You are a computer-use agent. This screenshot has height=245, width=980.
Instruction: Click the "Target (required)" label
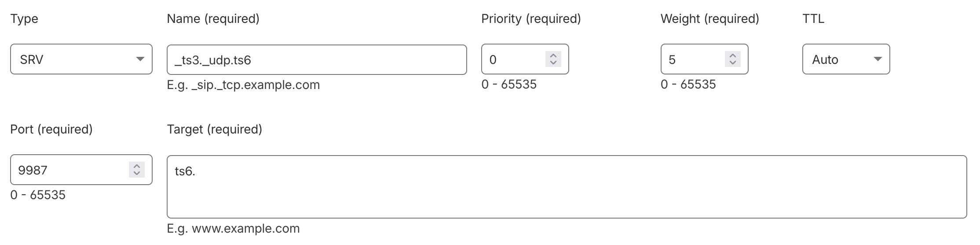(214, 129)
